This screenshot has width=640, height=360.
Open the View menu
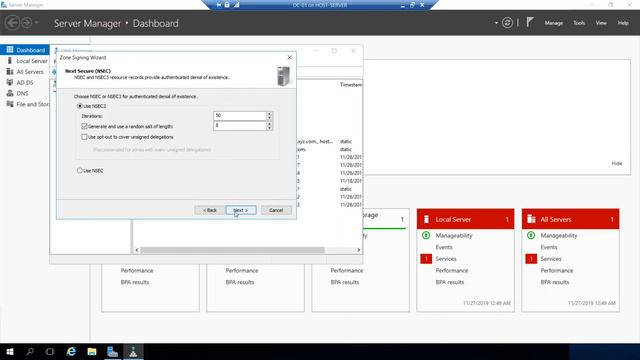(601, 23)
